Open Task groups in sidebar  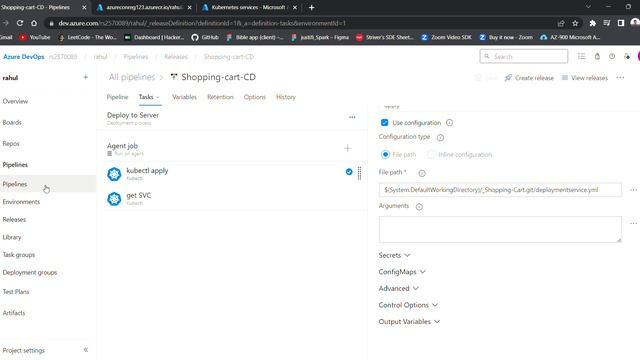pos(19,255)
